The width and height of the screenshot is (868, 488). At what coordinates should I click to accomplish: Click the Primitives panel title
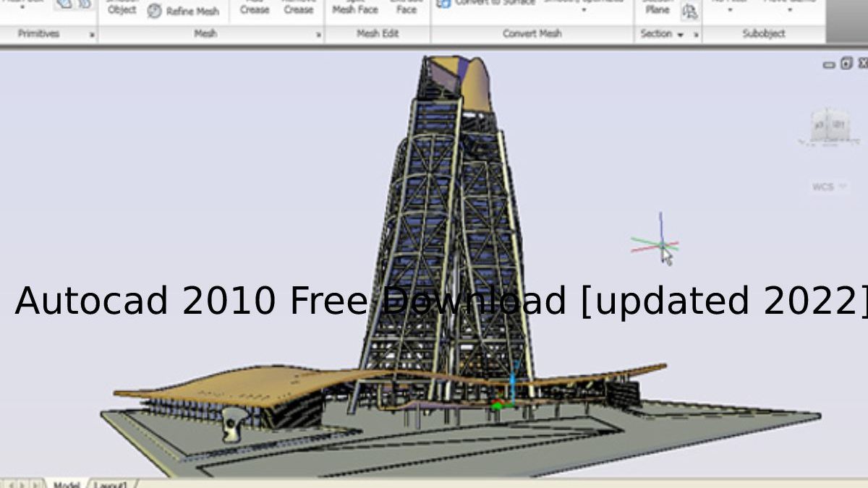(x=38, y=34)
